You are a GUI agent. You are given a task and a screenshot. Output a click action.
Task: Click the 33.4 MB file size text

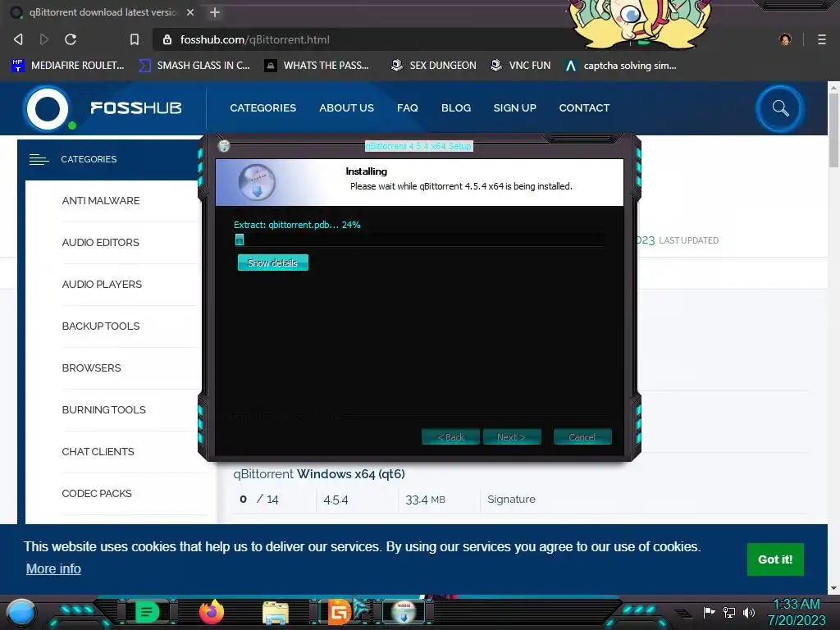[426, 500]
